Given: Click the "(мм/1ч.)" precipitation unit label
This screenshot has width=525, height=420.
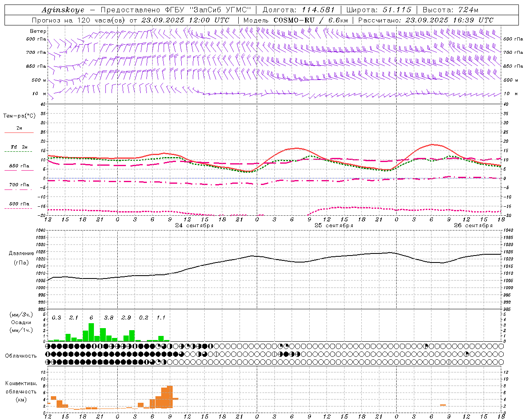Looking at the screenshot, I should pyautogui.click(x=21, y=330).
